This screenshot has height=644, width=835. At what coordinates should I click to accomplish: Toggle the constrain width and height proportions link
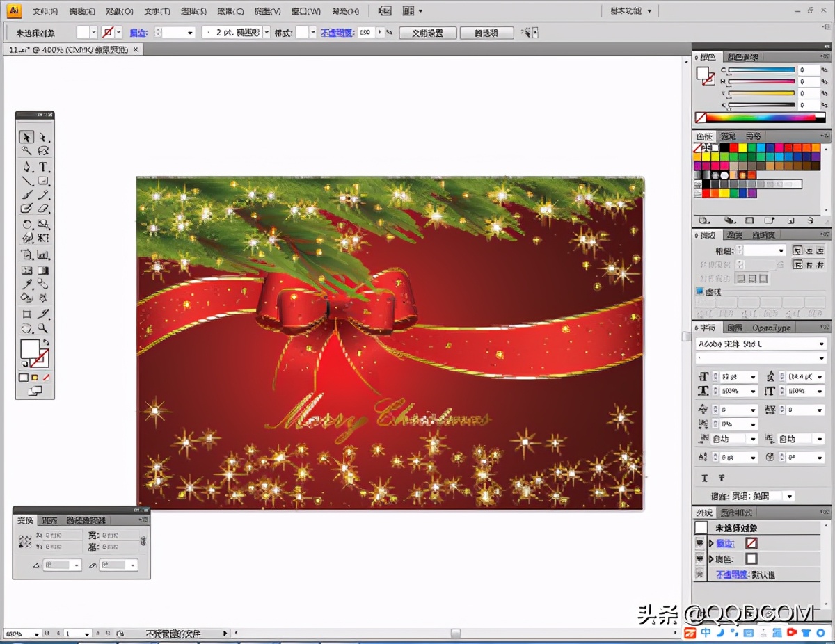click(x=144, y=540)
